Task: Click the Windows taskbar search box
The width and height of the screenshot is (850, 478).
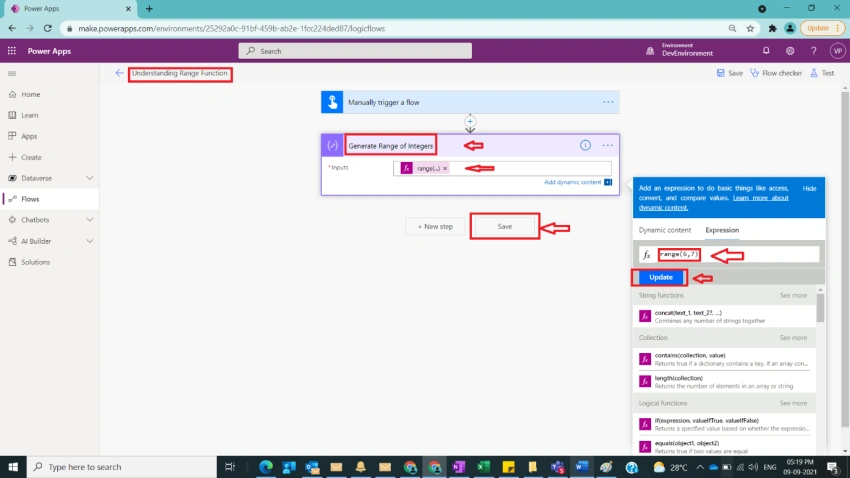Action: pyautogui.click(x=121, y=467)
